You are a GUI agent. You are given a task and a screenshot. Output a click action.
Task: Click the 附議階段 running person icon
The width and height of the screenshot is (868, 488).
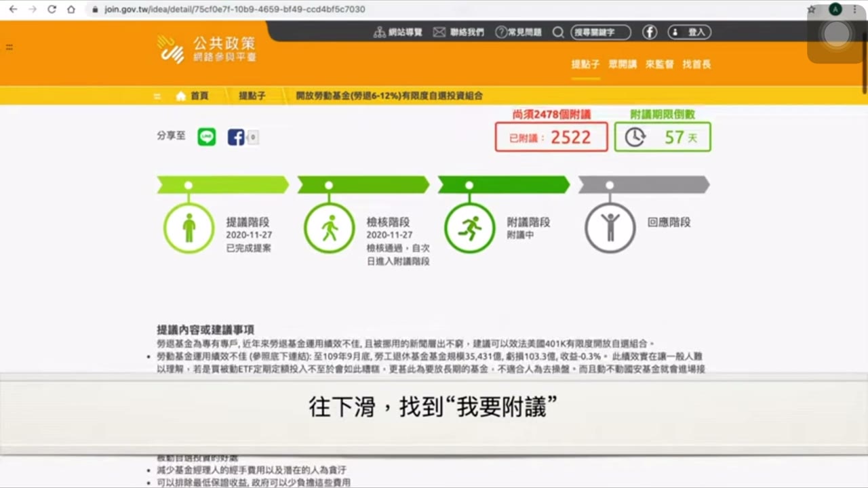pos(470,228)
